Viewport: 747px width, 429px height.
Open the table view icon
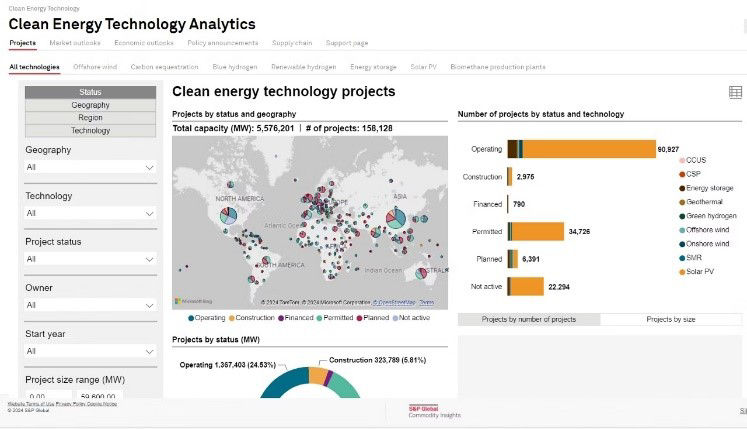(735, 92)
